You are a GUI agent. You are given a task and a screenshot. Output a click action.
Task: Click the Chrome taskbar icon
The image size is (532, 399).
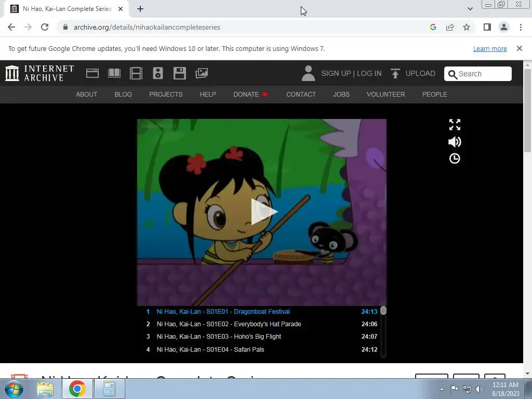coord(77,389)
